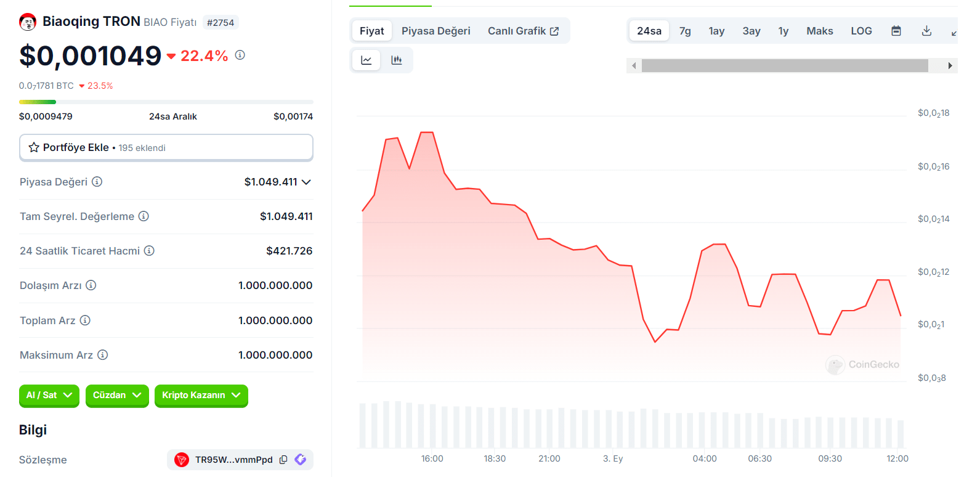Expand chart to fullscreen

click(x=954, y=32)
